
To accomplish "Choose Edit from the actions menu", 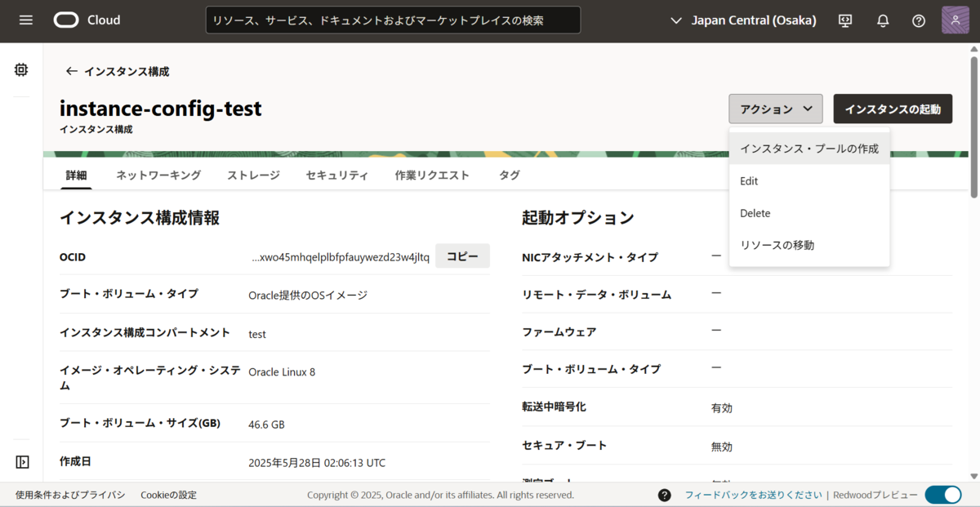I will pos(809,181).
